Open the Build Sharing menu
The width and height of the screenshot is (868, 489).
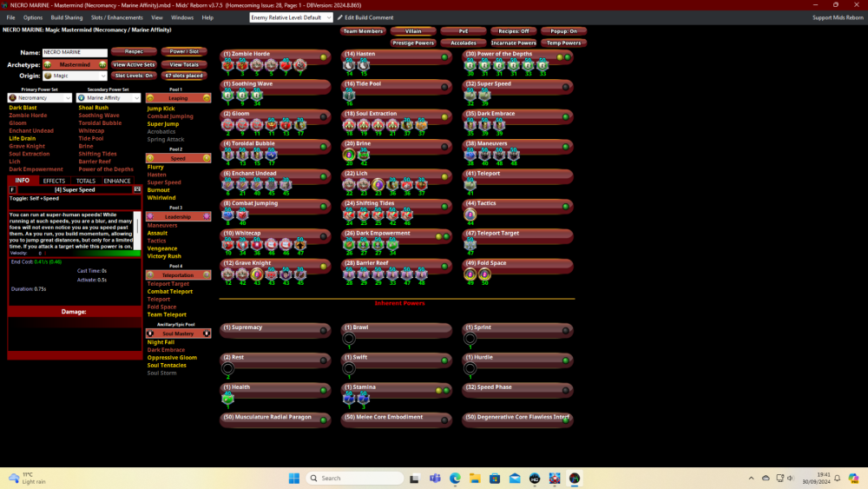point(67,17)
